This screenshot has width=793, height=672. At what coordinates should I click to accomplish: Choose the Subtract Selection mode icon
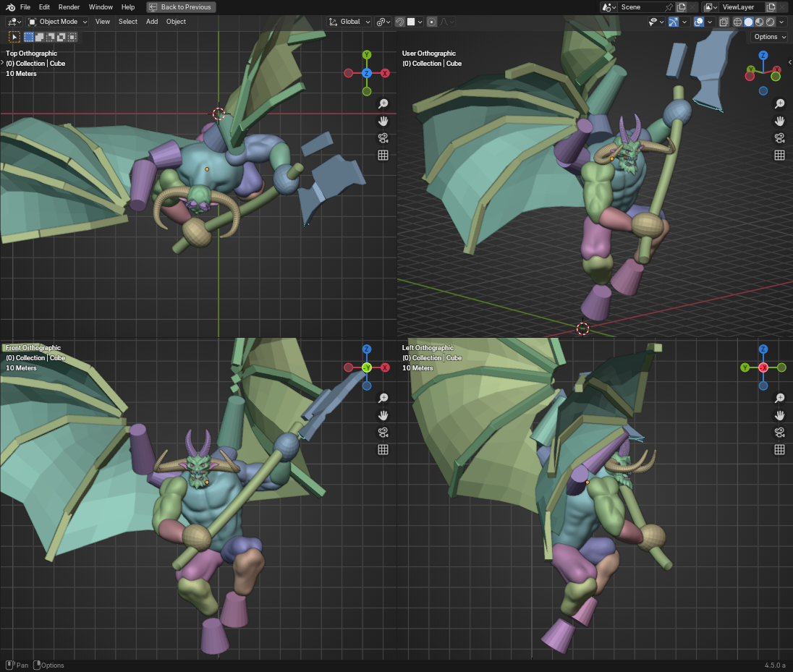tap(50, 37)
